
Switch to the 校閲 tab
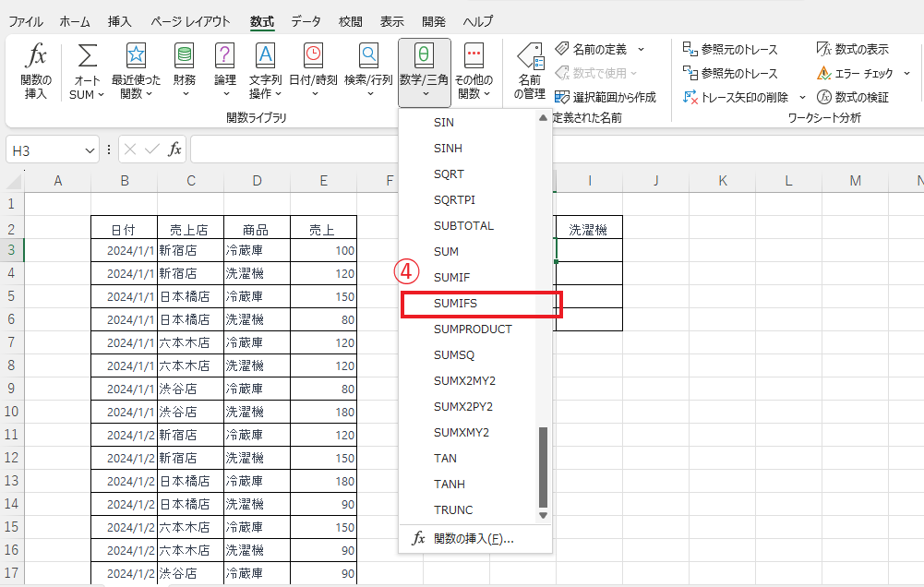point(351,22)
